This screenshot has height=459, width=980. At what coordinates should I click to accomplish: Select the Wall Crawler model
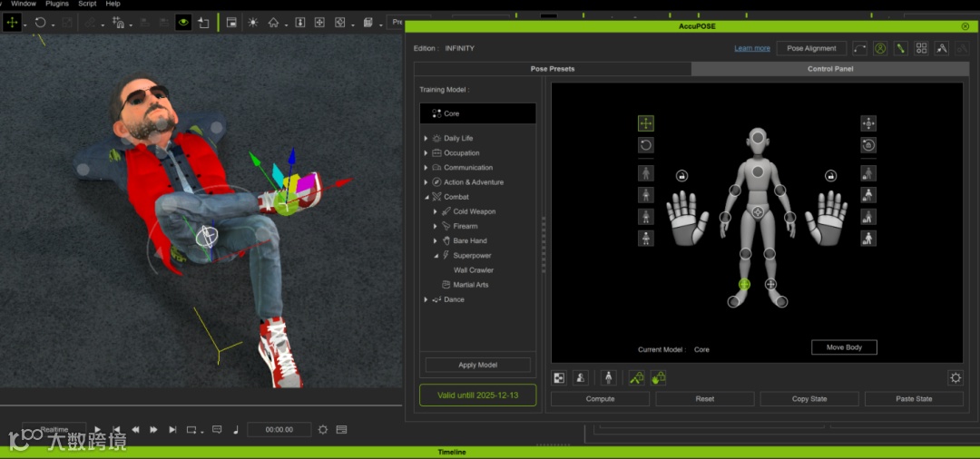[473, 270]
